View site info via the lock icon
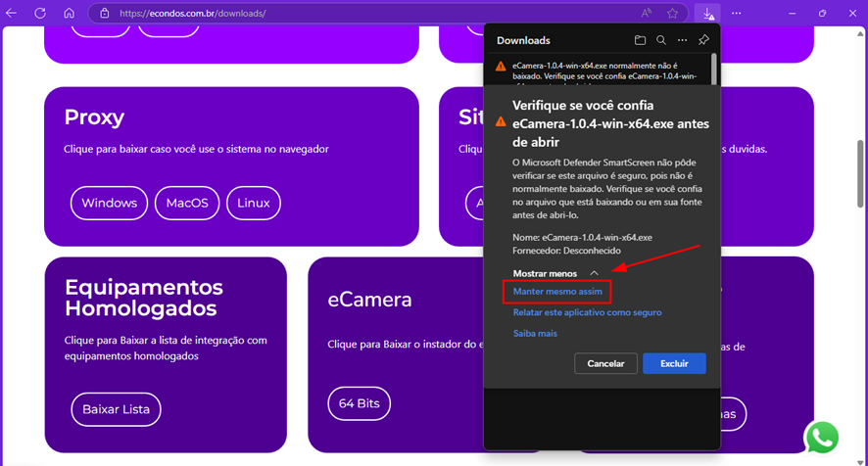The width and height of the screenshot is (868, 466). tap(105, 13)
